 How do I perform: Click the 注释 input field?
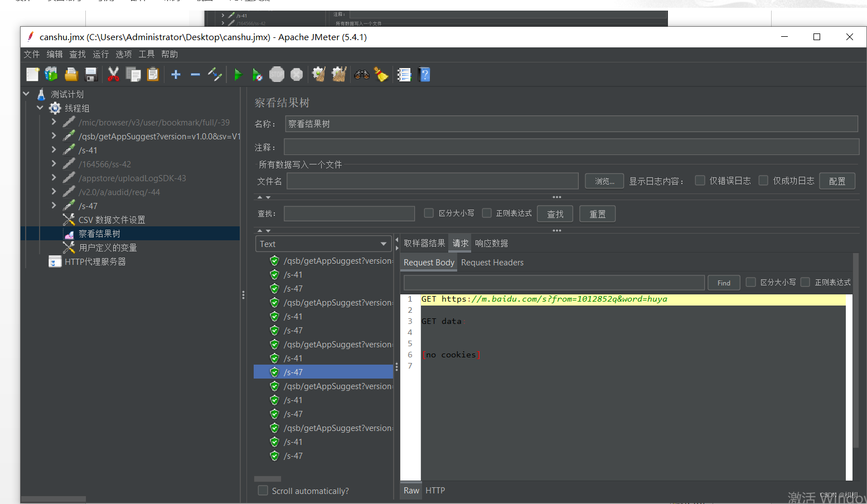[571, 147]
